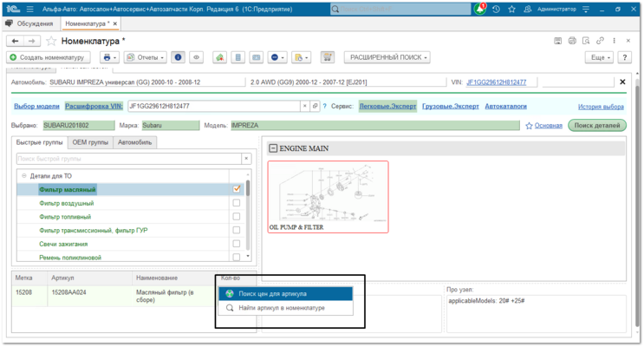The image size is (644, 347).
Task: Click the quick group search field
Action: (x=129, y=159)
